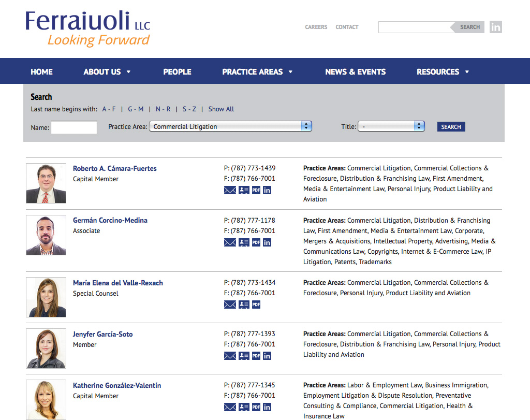The image size is (530, 420).
Task: Open the Careers link in the header
Action: tap(316, 27)
